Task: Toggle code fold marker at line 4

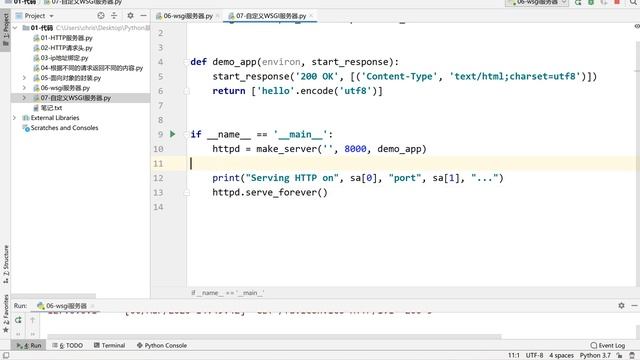Action: coord(187,62)
